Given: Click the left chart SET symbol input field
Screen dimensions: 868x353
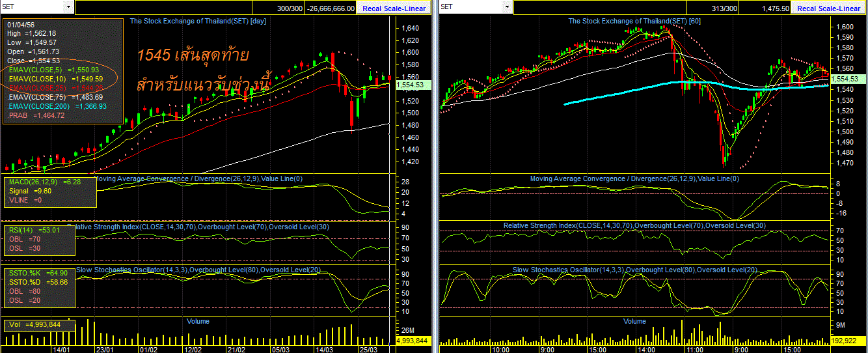Looking at the screenshot, I should [32, 7].
